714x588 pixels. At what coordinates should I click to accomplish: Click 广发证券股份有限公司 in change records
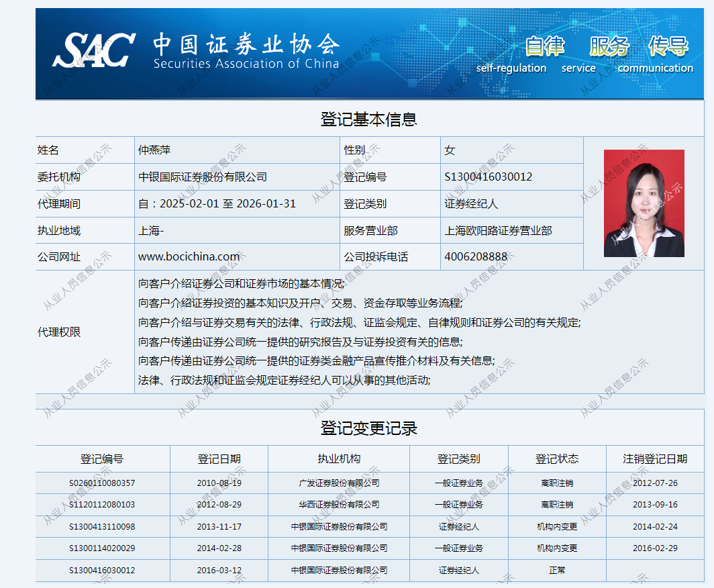click(339, 483)
